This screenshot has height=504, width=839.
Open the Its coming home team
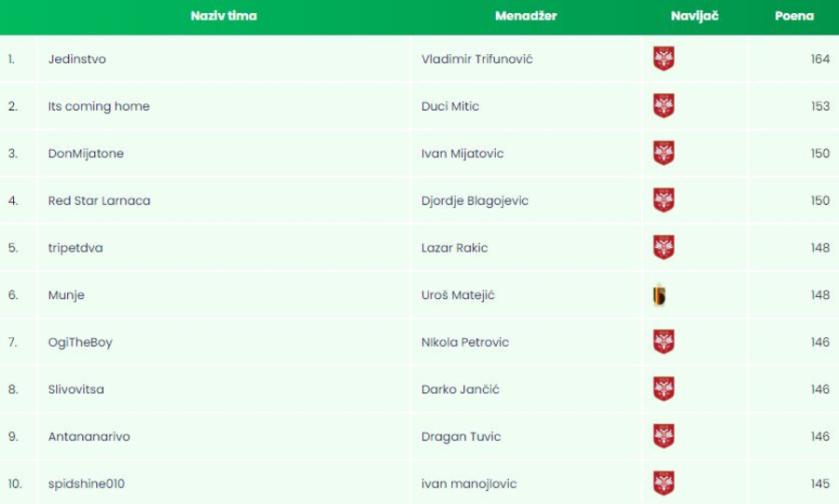(99, 106)
